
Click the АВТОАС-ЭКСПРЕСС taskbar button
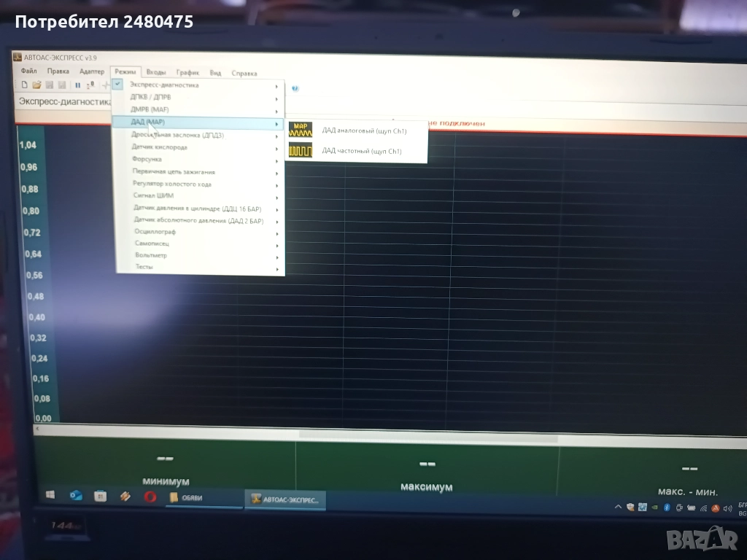coord(285,500)
